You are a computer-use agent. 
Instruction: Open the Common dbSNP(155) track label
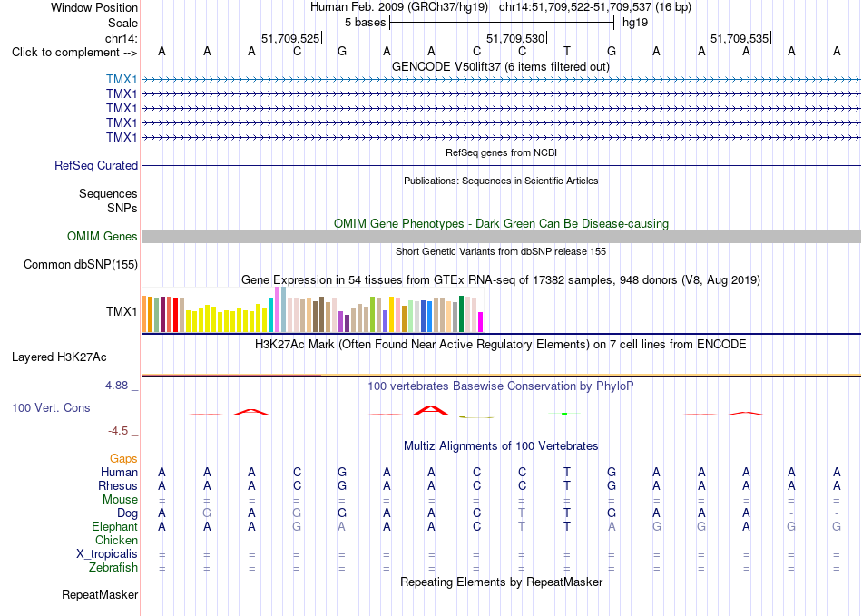(80, 264)
